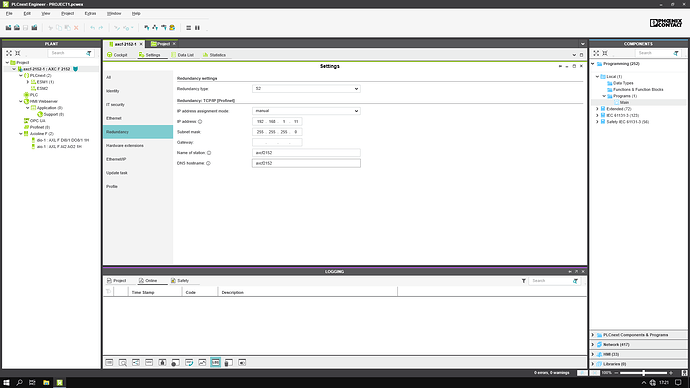Click the collapse-all icon in PLANT panel

point(18,53)
